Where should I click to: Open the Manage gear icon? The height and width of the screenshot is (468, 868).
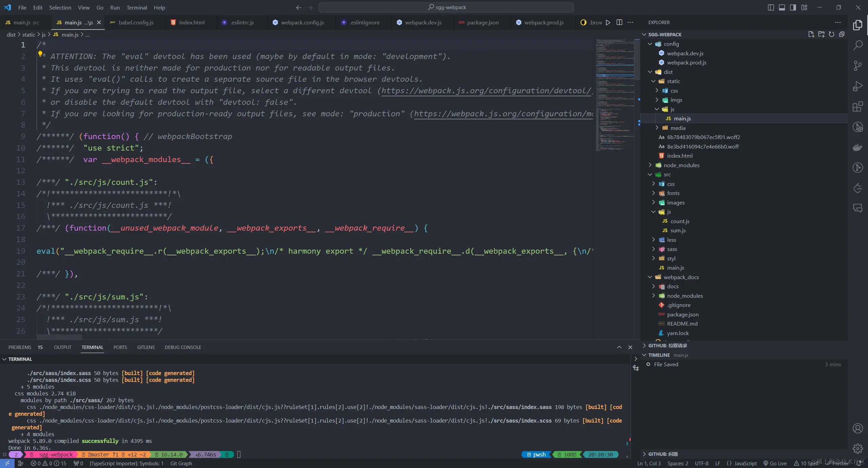(x=858, y=449)
